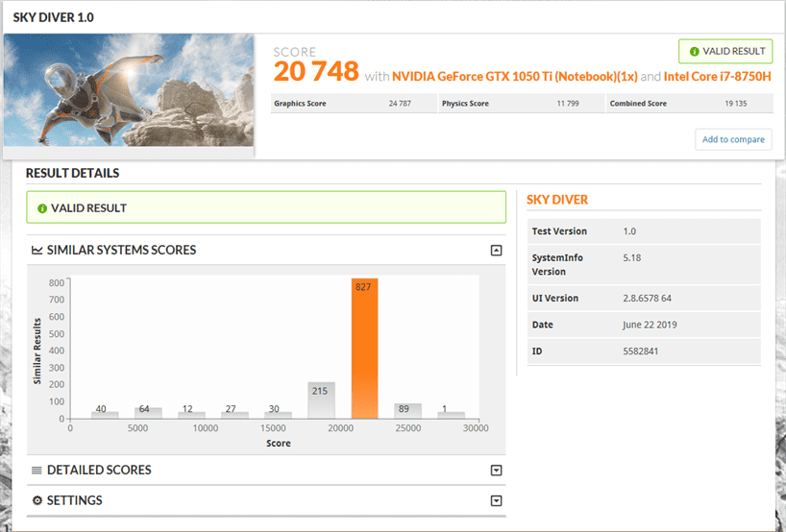Click the list icon beside Detailed Scores
Viewport: 786px width, 532px height.
37,471
